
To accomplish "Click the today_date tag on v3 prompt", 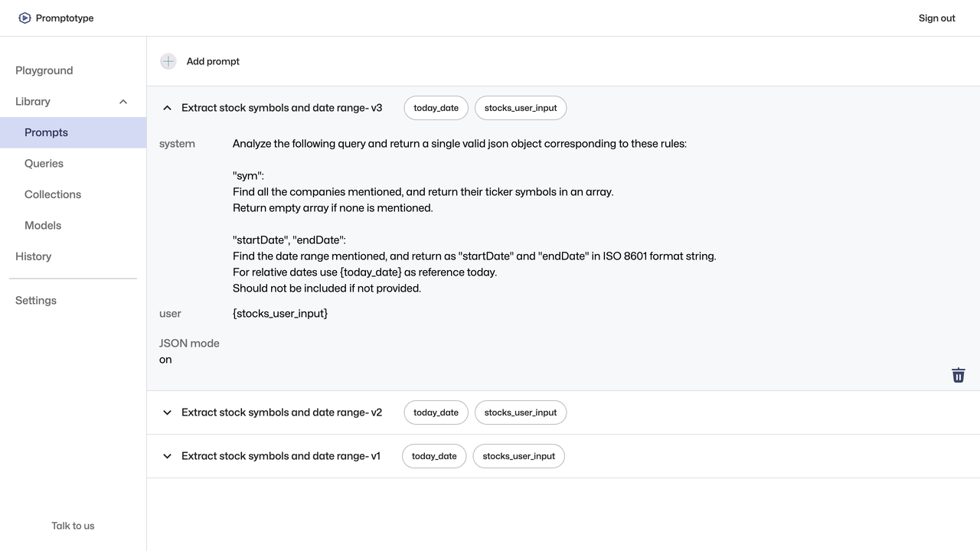I will 436,108.
